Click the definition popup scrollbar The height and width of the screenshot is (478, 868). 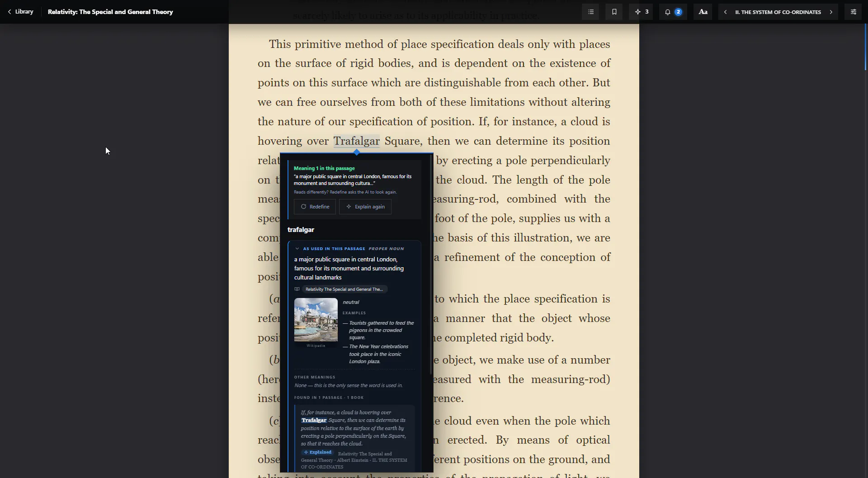tap(431, 265)
